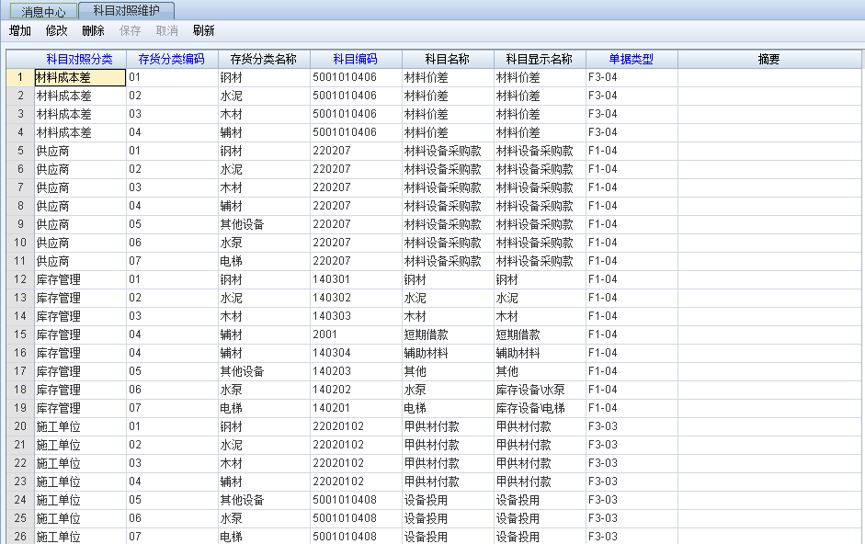Image resolution: width=865 pixels, height=544 pixels.
Task: Click 22020102 code in row 23
Action: [x=356, y=482]
